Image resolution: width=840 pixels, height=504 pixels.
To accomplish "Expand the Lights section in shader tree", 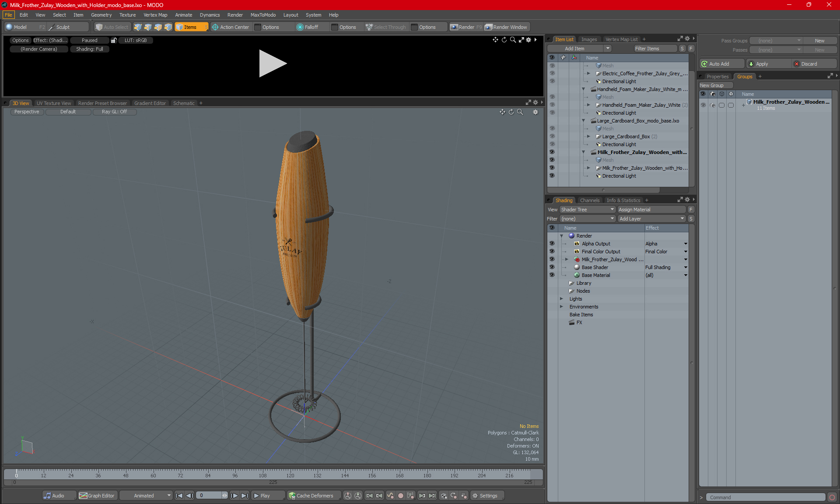I will (x=563, y=298).
